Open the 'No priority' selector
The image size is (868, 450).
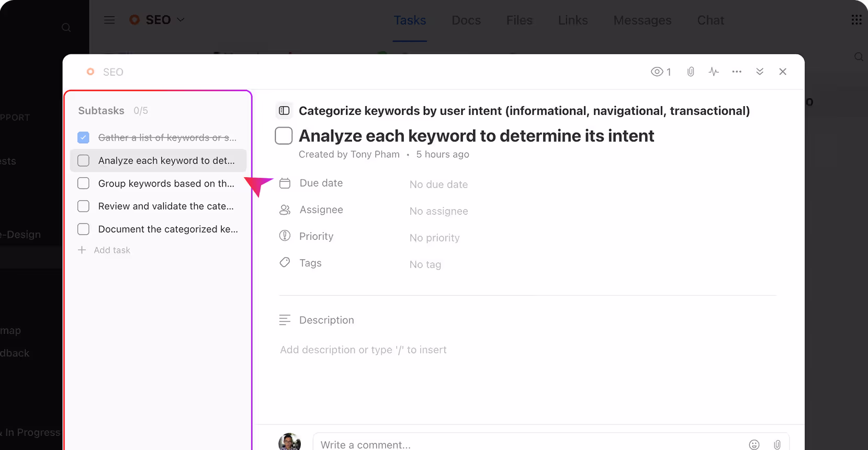(434, 238)
